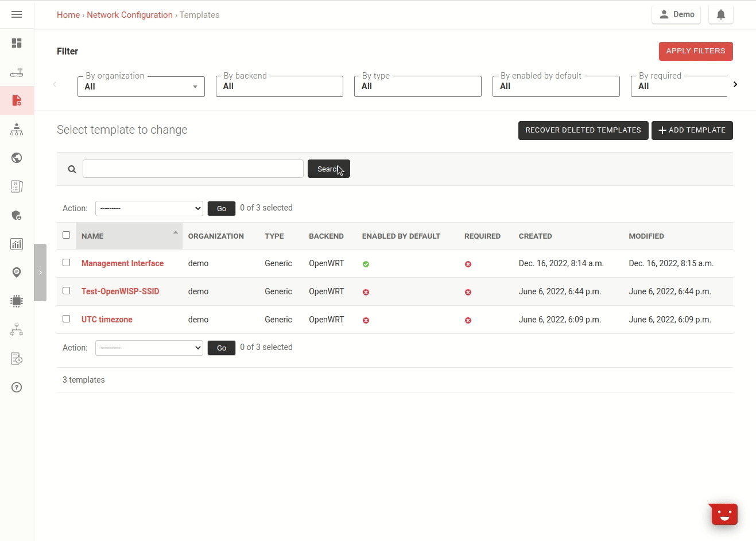756x541 pixels.
Task: Toggle the hamburger menu icon
Action: (x=17, y=14)
